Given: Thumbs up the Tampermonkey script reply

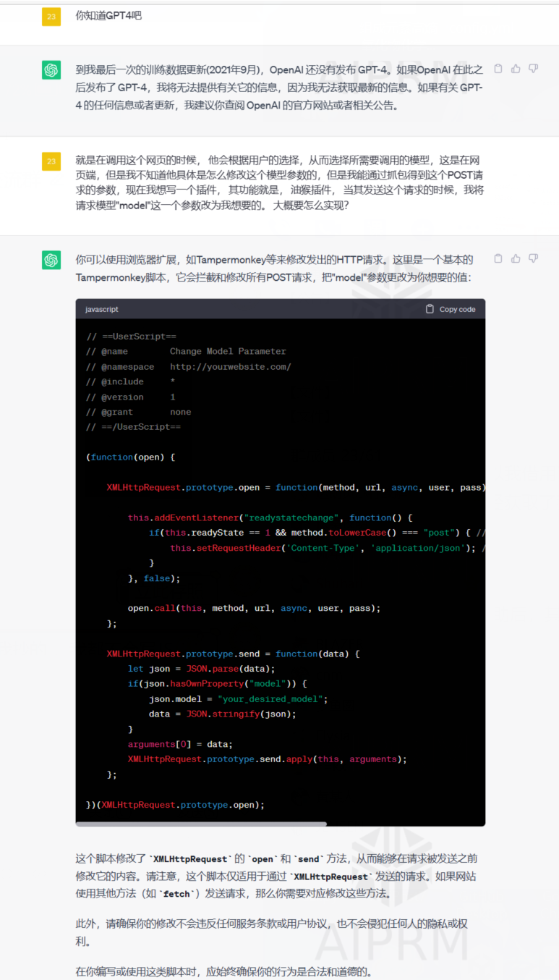Looking at the screenshot, I should coord(516,258).
